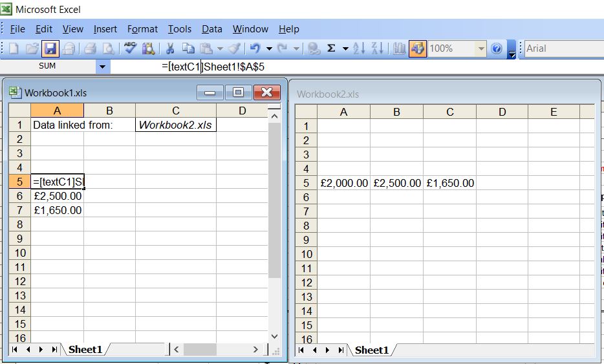Click the Copy icon in the toolbar
The width and height of the screenshot is (604, 364).
click(188, 48)
